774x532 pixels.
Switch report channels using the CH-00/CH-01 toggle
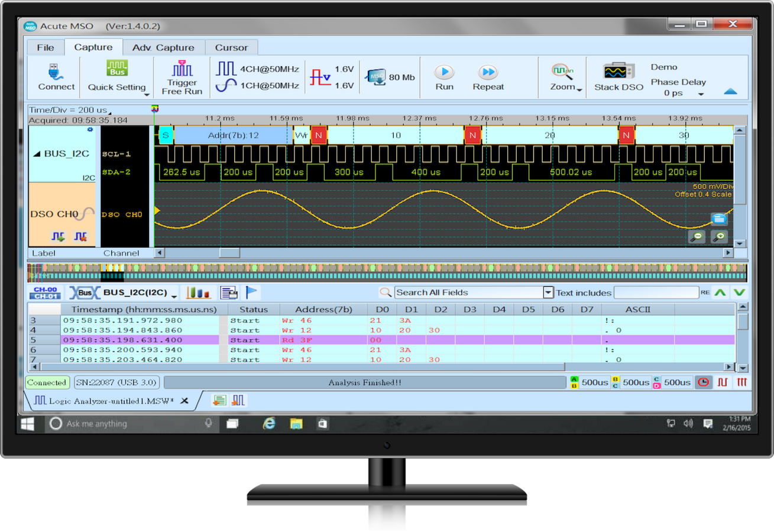click(45, 291)
